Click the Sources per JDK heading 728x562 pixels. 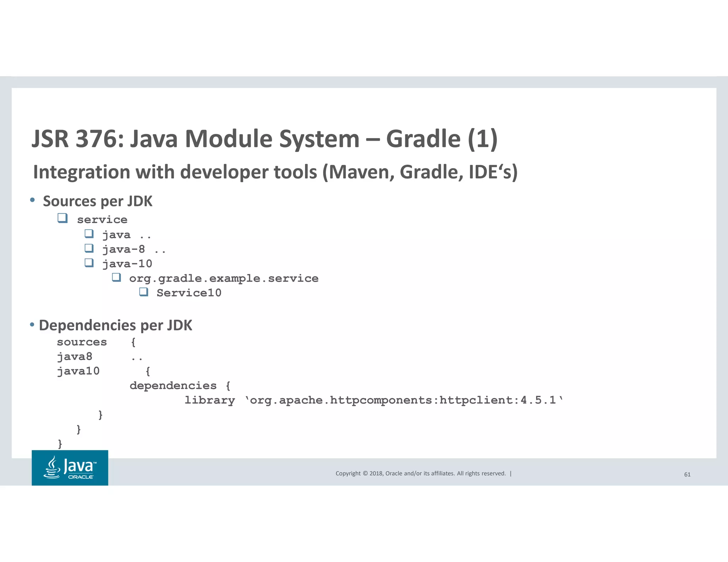tap(97, 201)
